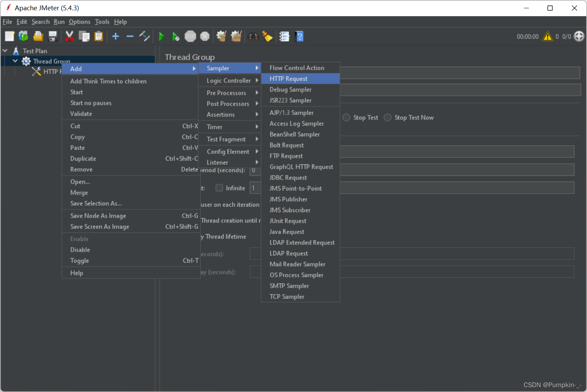Click the Copy toolbar icon
This screenshot has width=587, height=392.
click(x=84, y=36)
